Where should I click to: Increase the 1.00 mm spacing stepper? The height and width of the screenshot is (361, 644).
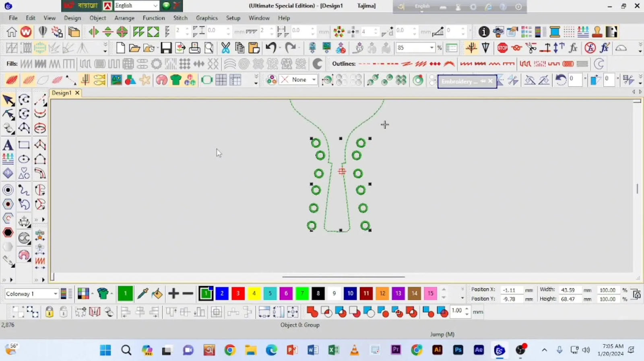[x=467, y=309]
